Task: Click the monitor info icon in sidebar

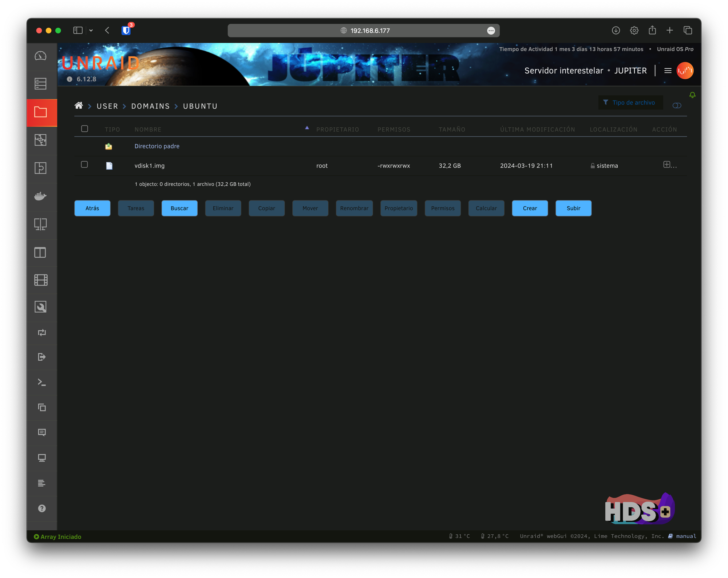Action: pos(42,458)
